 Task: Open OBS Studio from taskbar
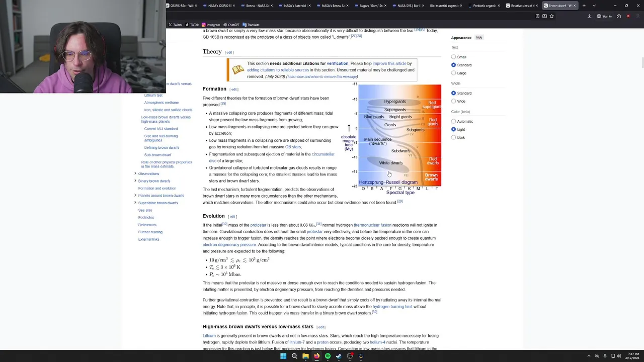click(x=350, y=356)
